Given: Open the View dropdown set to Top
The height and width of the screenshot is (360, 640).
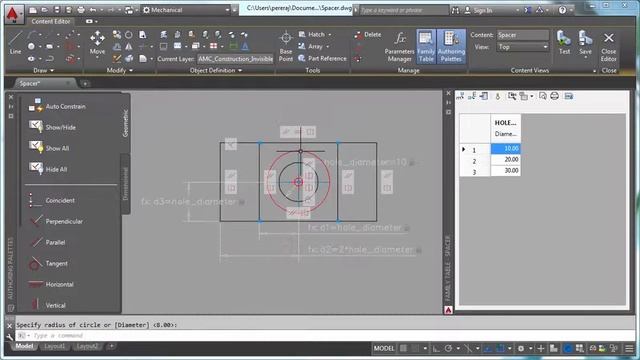Looking at the screenshot, I should coord(522,47).
